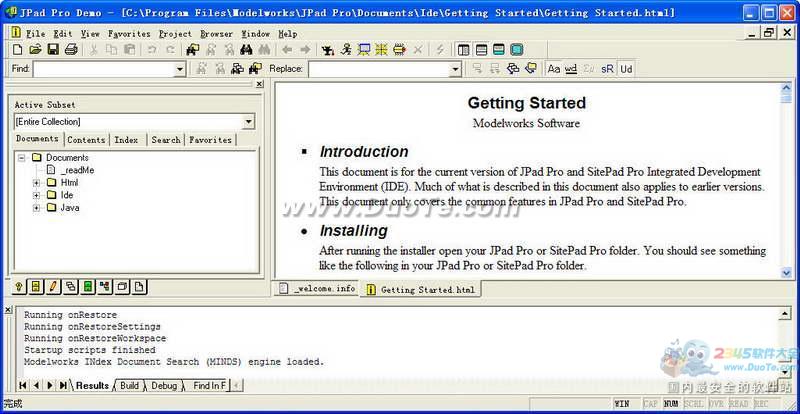Expand the Ide folder node
Viewport: 800px width, 414px height.
[x=36, y=196]
